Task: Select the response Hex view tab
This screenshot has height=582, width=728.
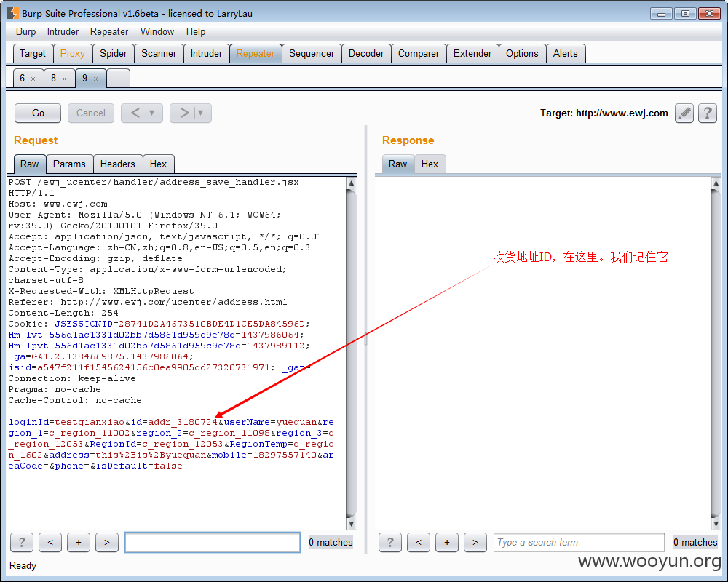Action: pyautogui.click(x=430, y=164)
